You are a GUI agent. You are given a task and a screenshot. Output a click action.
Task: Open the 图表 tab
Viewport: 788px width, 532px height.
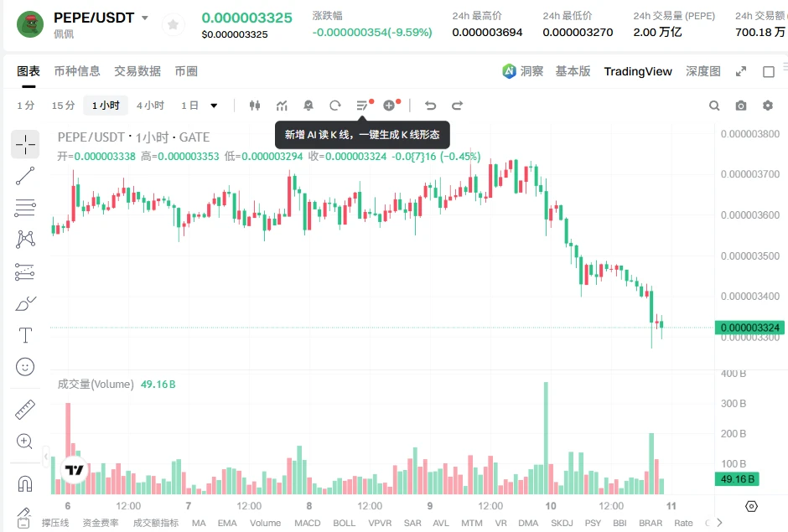[x=29, y=71]
